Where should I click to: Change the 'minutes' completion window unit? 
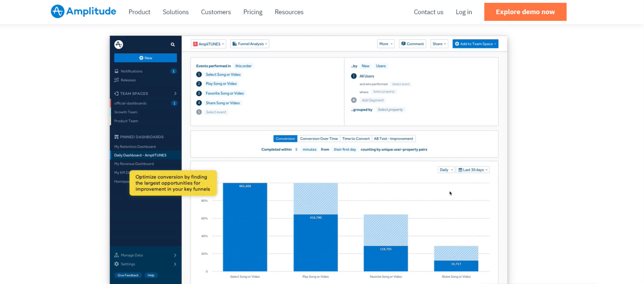pyautogui.click(x=309, y=149)
